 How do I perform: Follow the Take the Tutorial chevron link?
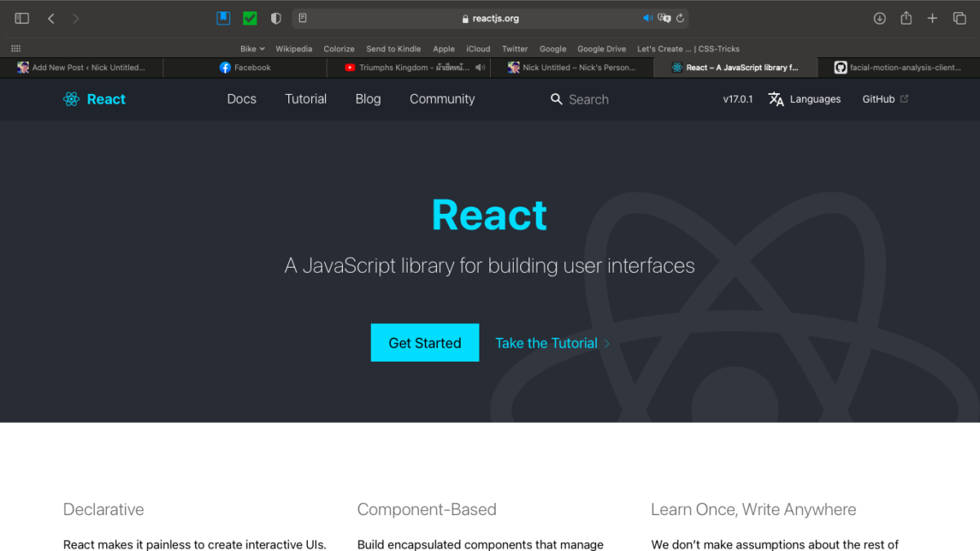tap(552, 344)
